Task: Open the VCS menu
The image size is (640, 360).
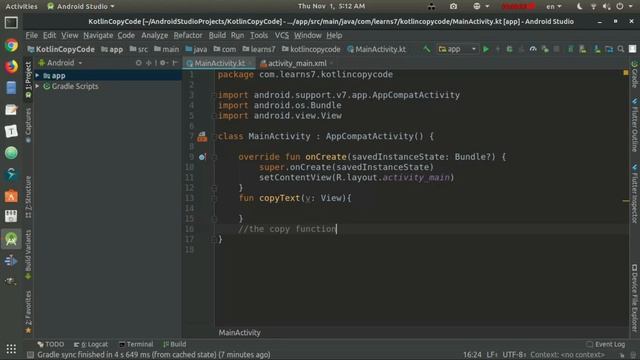Action: coord(282,36)
